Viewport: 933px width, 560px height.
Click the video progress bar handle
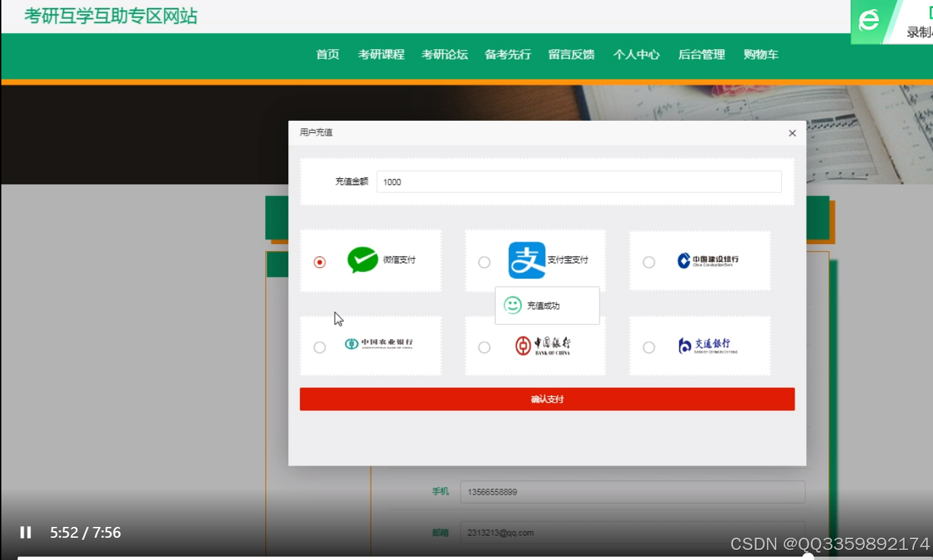[807, 557]
